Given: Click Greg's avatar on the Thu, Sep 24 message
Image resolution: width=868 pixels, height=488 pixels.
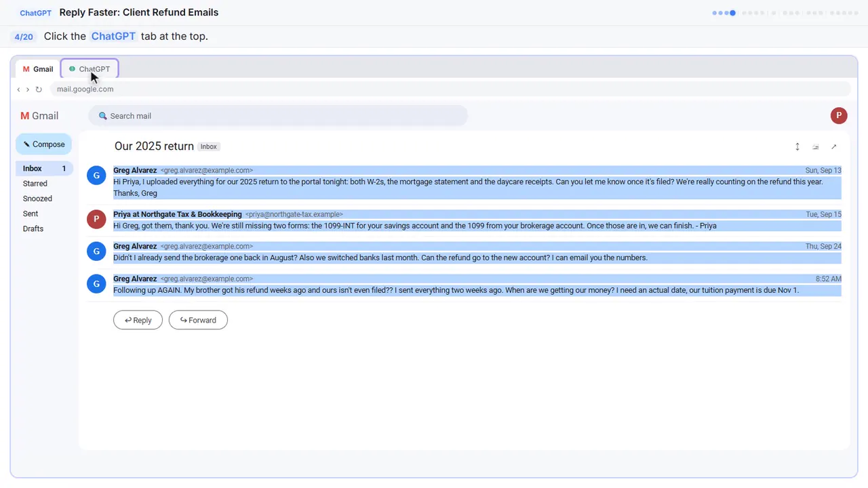Looking at the screenshot, I should [x=96, y=251].
